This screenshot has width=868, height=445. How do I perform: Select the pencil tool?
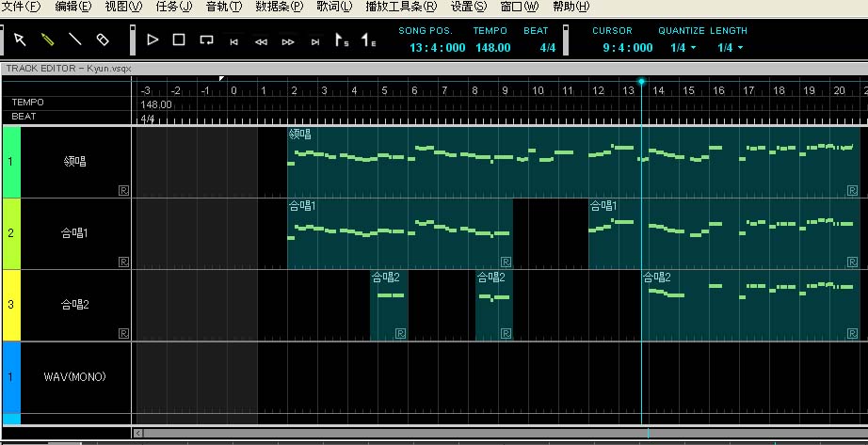click(48, 40)
